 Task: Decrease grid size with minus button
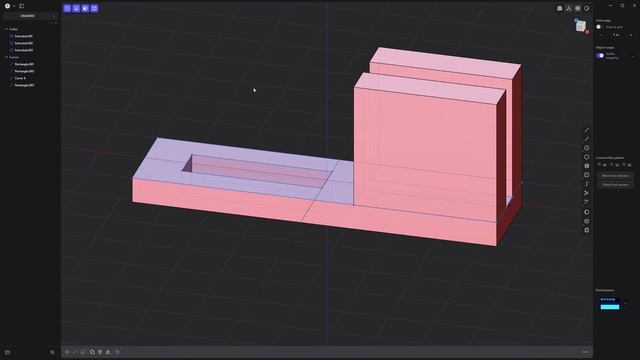(x=601, y=35)
